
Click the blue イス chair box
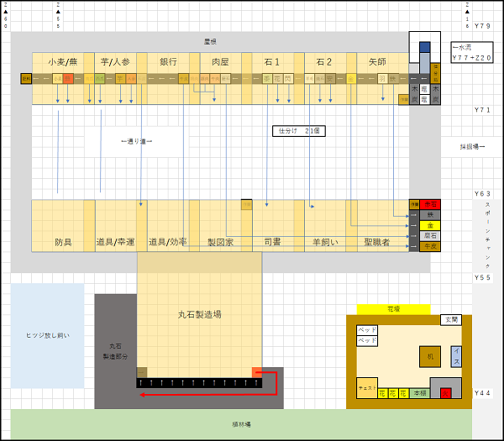pos(456,356)
